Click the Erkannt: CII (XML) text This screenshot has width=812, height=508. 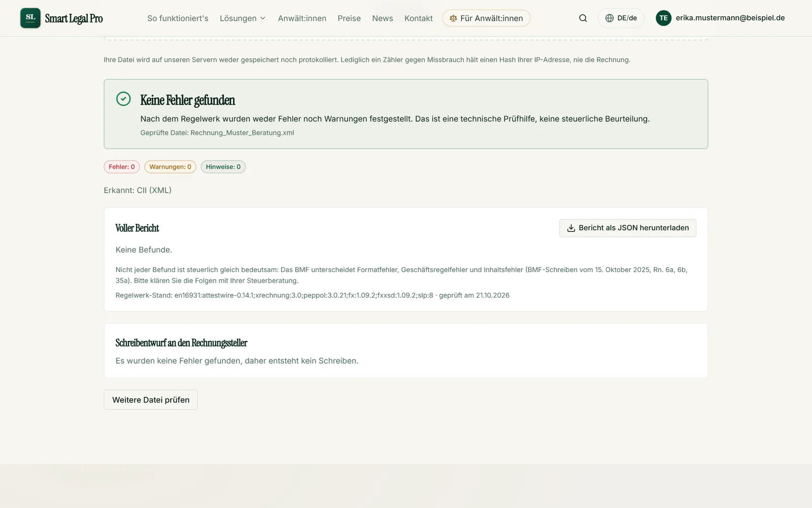(x=138, y=190)
